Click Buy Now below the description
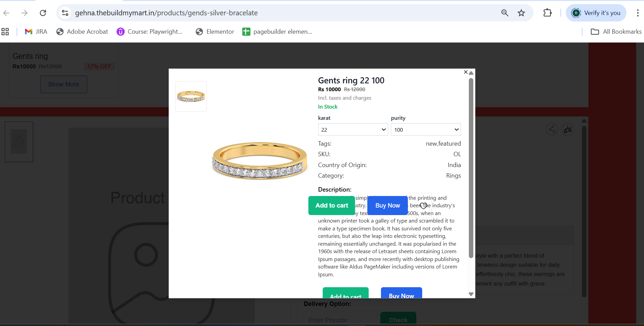644x326 pixels. [401, 293]
